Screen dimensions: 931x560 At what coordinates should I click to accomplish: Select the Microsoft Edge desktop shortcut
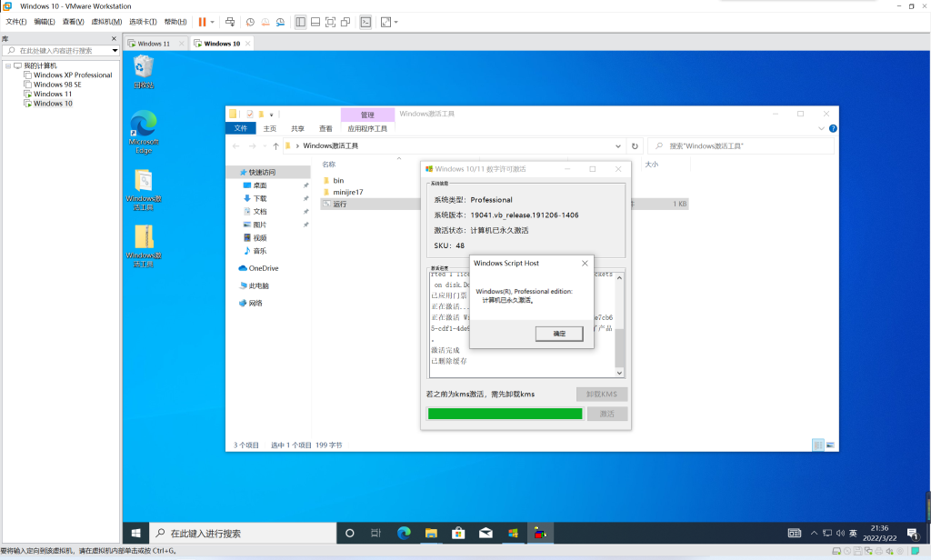click(144, 133)
